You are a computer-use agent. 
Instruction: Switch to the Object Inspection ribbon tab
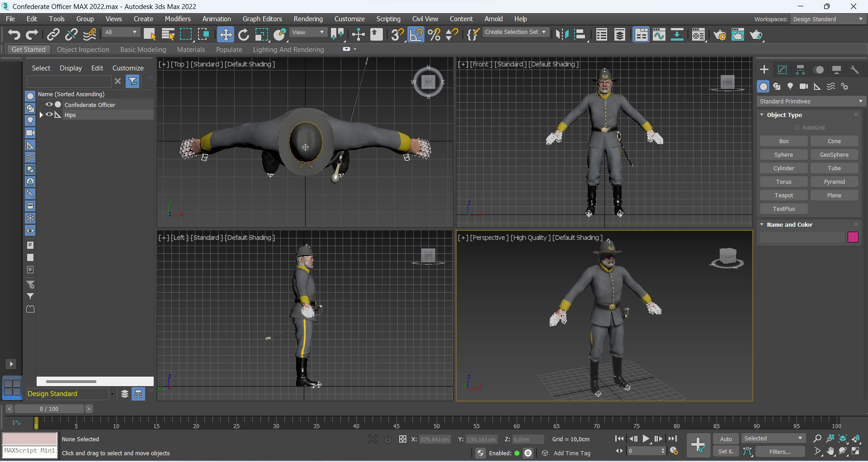coord(83,50)
